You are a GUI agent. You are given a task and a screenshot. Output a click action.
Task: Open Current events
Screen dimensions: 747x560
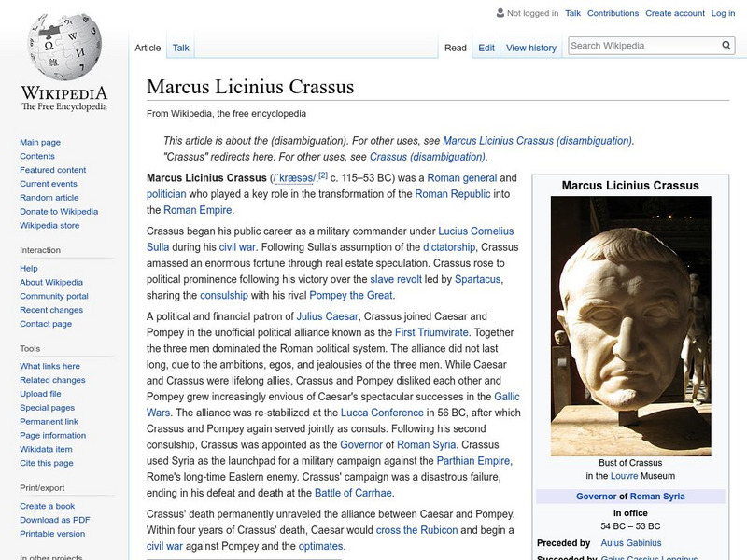pos(49,183)
